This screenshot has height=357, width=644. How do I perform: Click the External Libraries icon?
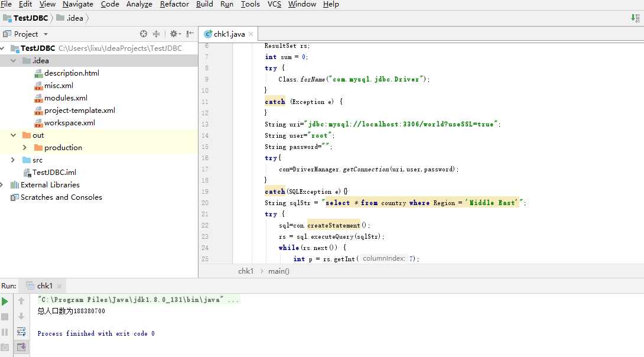(15, 185)
